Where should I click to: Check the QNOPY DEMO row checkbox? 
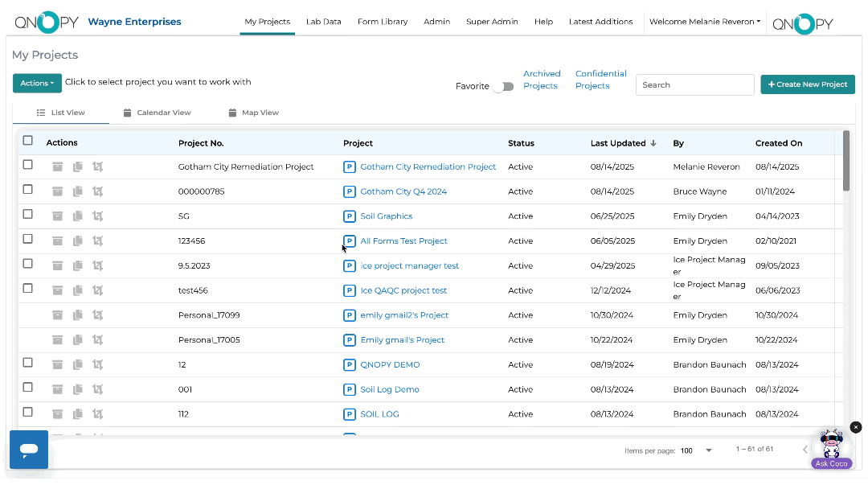point(27,363)
